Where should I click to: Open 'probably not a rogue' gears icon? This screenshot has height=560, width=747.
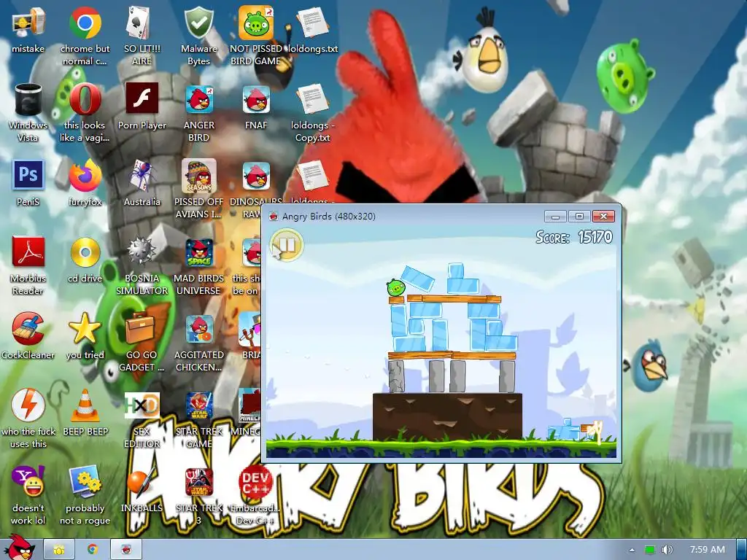(x=85, y=495)
